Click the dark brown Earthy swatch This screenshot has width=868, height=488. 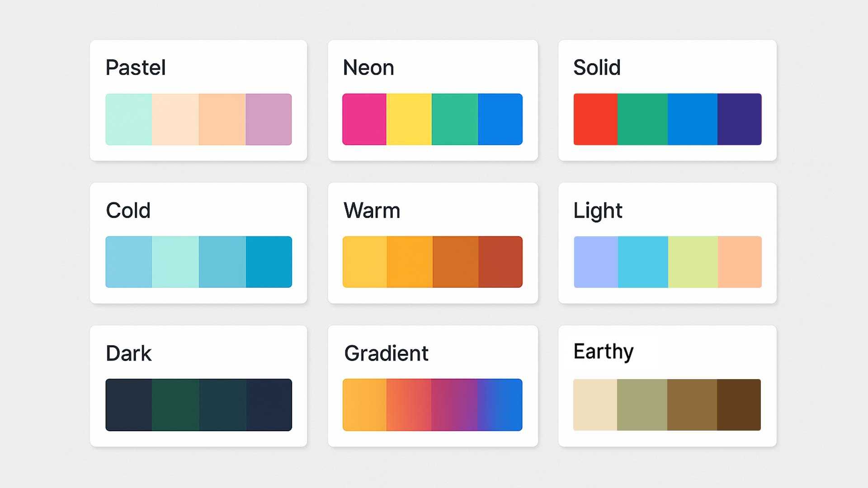click(x=739, y=405)
